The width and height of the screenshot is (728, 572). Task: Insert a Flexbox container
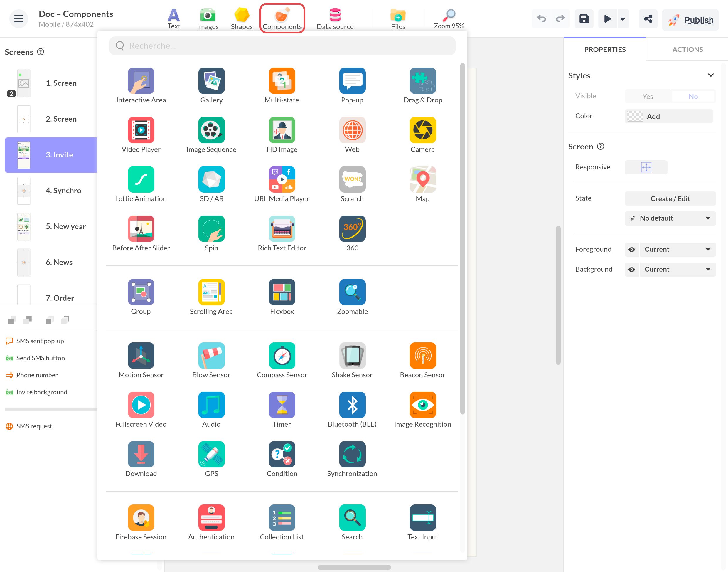tap(282, 297)
